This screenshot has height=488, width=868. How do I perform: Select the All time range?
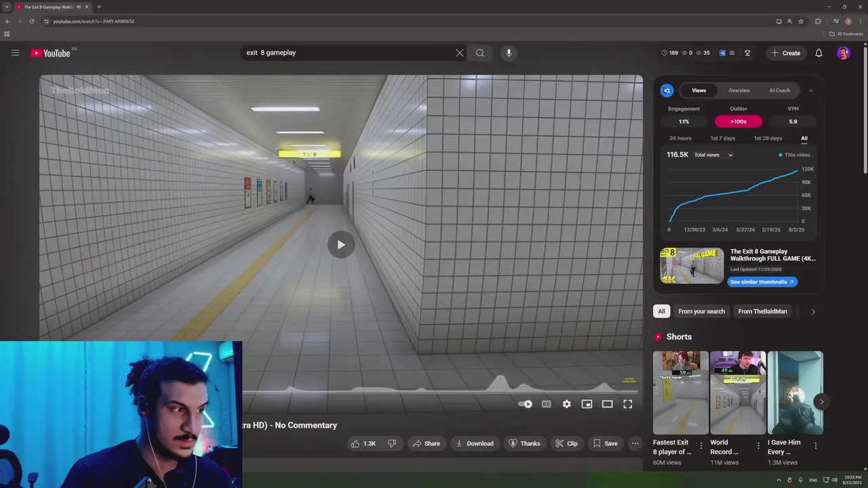(804, 138)
